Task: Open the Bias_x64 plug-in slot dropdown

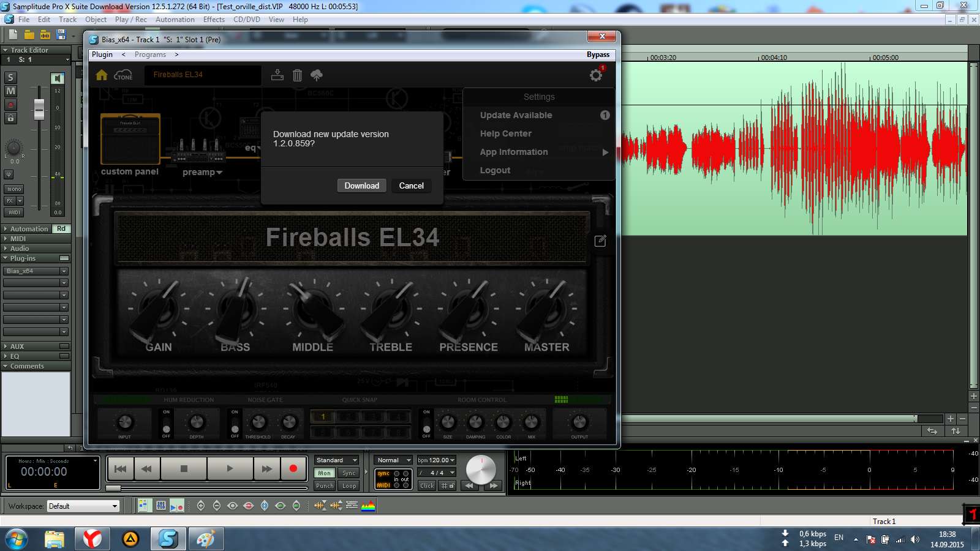Action: (64, 271)
